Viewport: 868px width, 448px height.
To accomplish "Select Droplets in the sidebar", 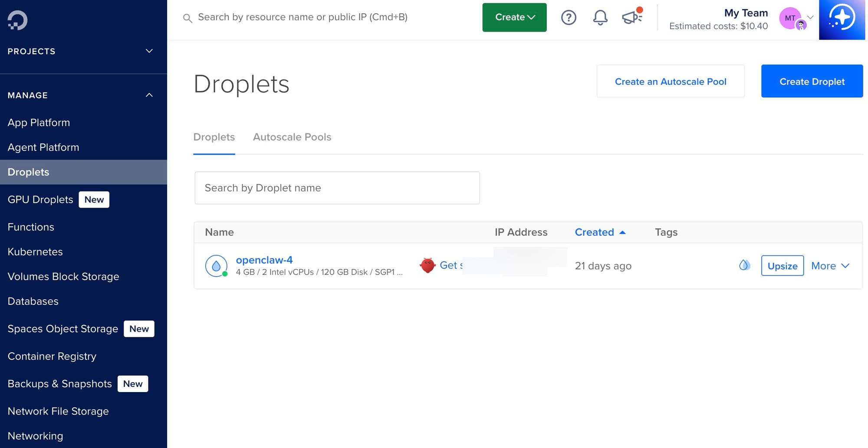I will tap(83, 172).
